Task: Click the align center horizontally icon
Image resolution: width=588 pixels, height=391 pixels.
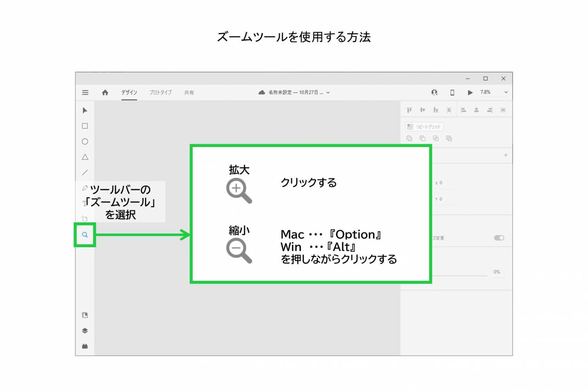Action: (476, 110)
